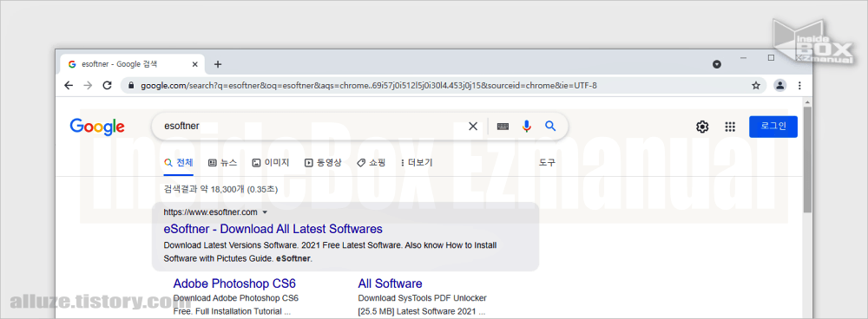The width and height of the screenshot is (868, 319).
Task: Open the tab search dropdown button
Action: click(717, 64)
